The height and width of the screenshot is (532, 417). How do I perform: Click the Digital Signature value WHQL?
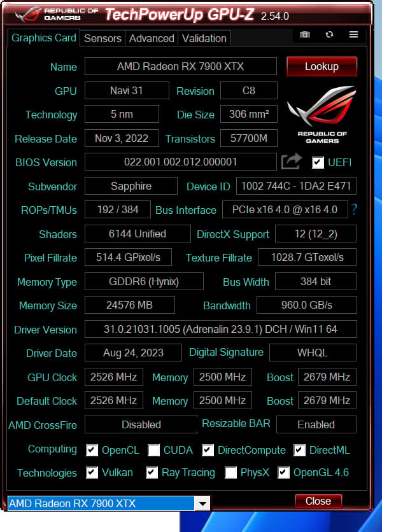point(313,353)
